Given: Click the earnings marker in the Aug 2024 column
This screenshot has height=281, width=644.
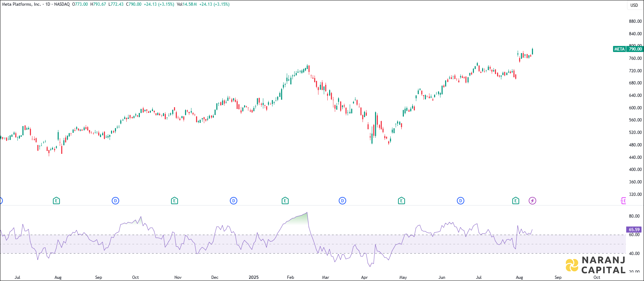Looking at the screenshot, I should point(56,201).
